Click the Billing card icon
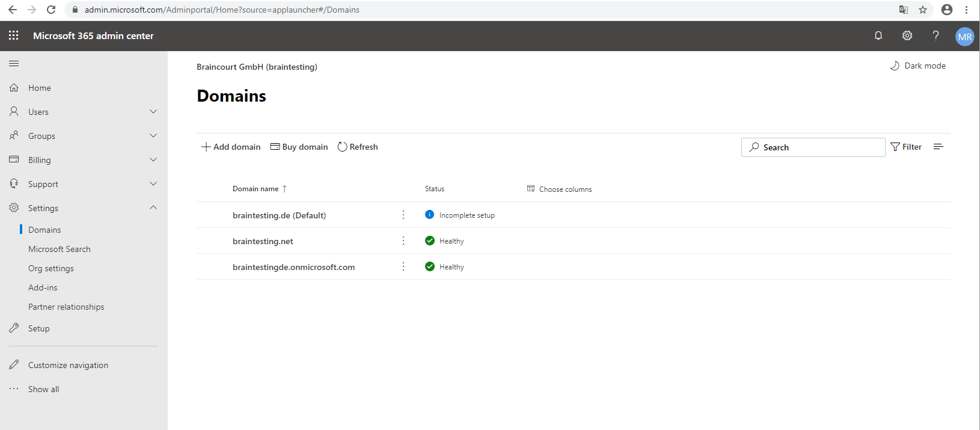Viewport: 980px width, 430px height. click(14, 160)
